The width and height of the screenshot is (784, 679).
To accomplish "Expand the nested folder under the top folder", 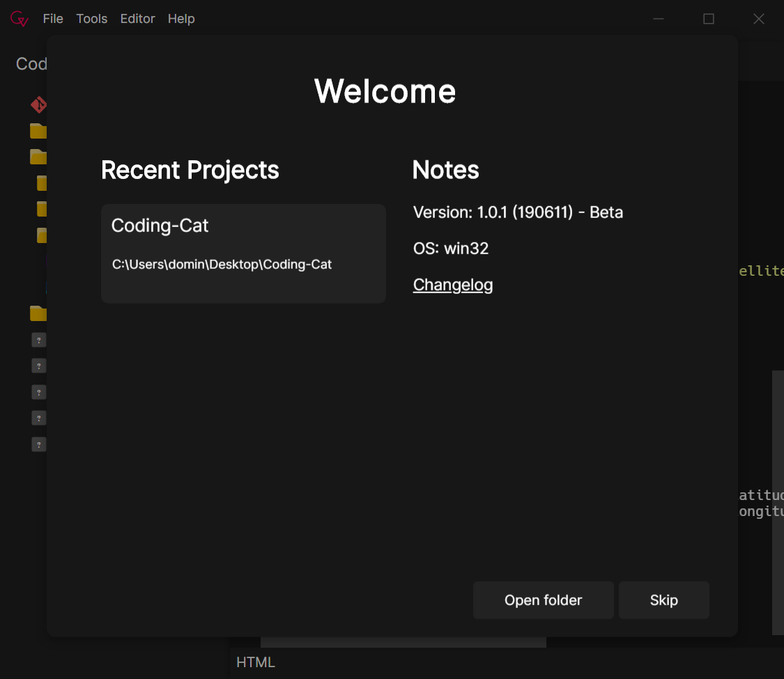I will coord(42,182).
